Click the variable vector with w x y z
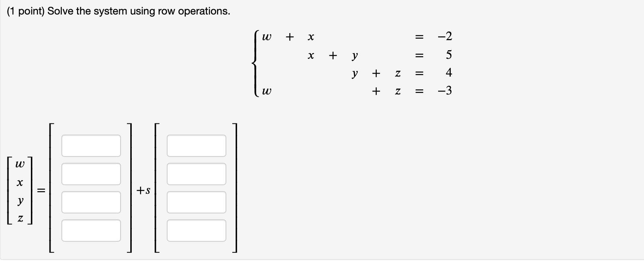This screenshot has height=261, width=644. click(20, 191)
